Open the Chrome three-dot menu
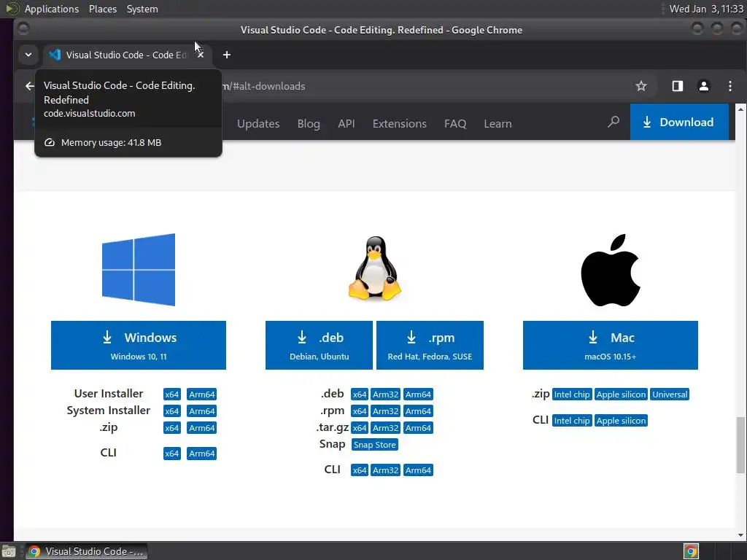 (730, 86)
